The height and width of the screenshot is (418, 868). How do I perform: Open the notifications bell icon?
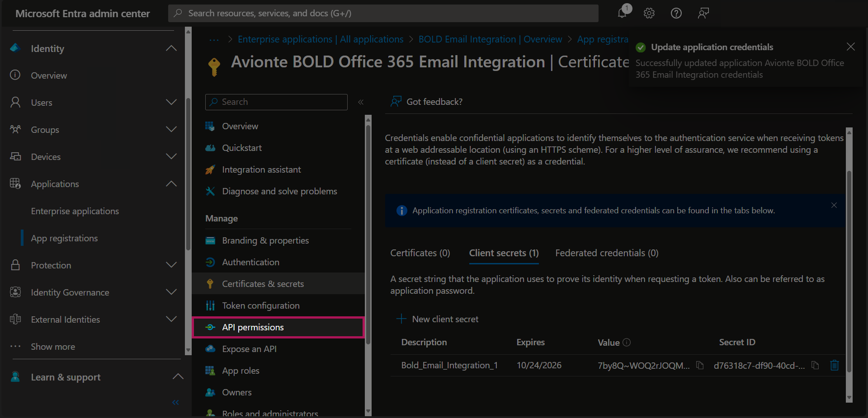(623, 13)
